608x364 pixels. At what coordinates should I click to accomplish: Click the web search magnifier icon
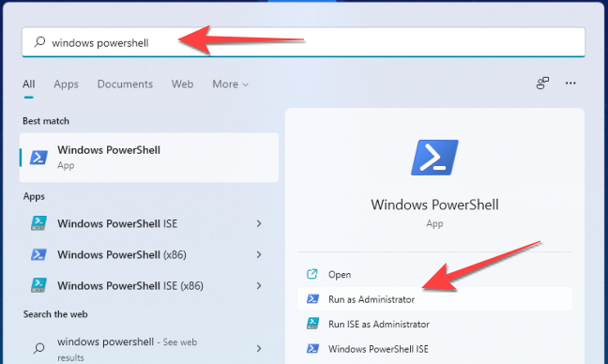[x=38, y=348]
